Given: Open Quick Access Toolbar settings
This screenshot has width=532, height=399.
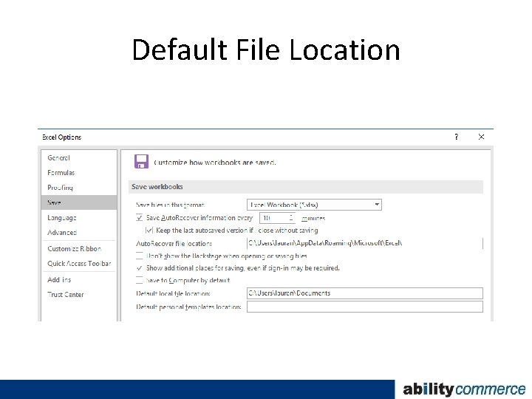Looking at the screenshot, I should point(79,264).
